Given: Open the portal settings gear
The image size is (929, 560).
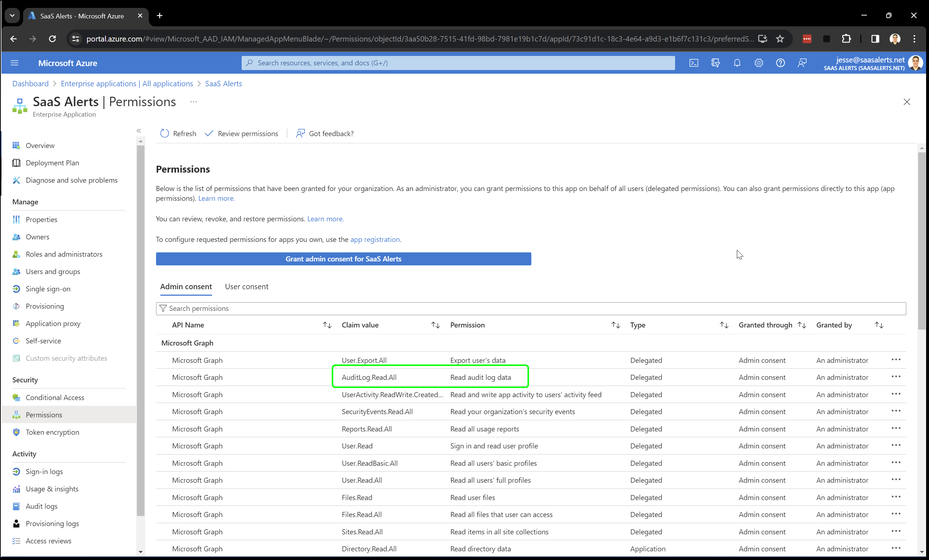Looking at the screenshot, I should click(x=759, y=63).
